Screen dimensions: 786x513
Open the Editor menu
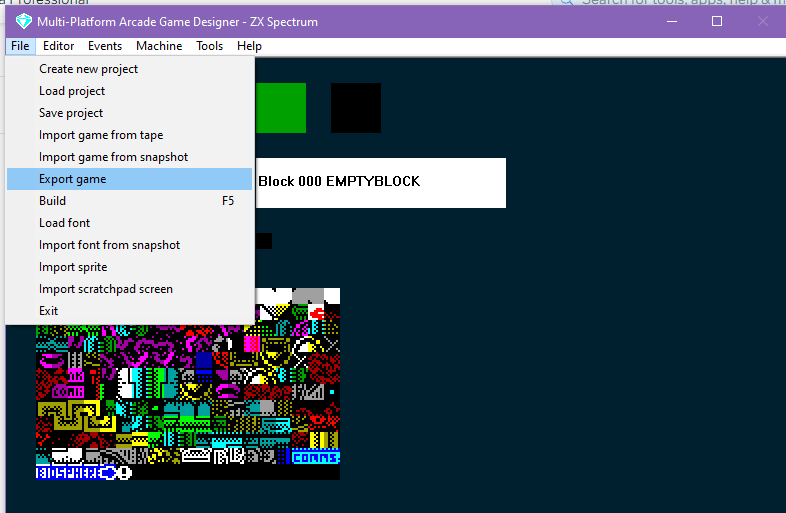tap(58, 46)
